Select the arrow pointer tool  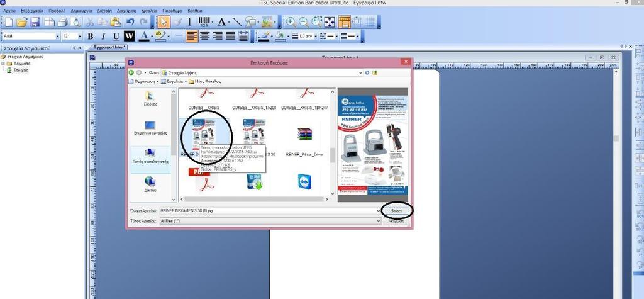coord(164,22)
